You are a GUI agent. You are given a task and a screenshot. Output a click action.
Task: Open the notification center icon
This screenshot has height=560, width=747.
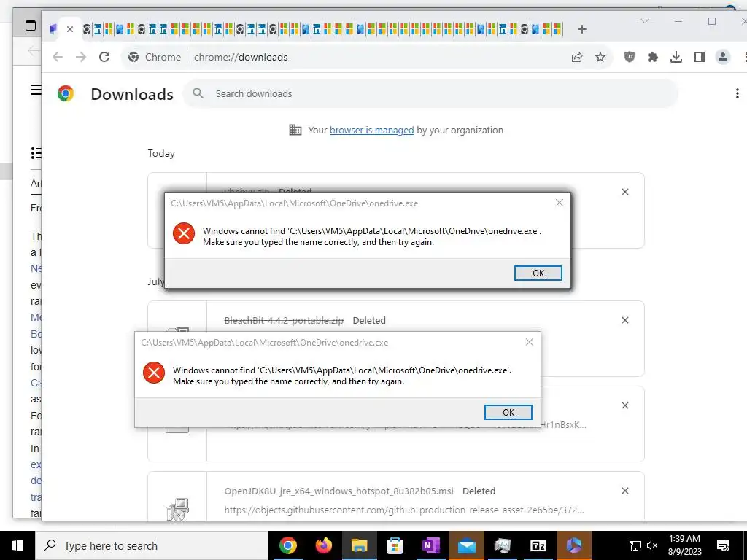[x=723, y=545]
